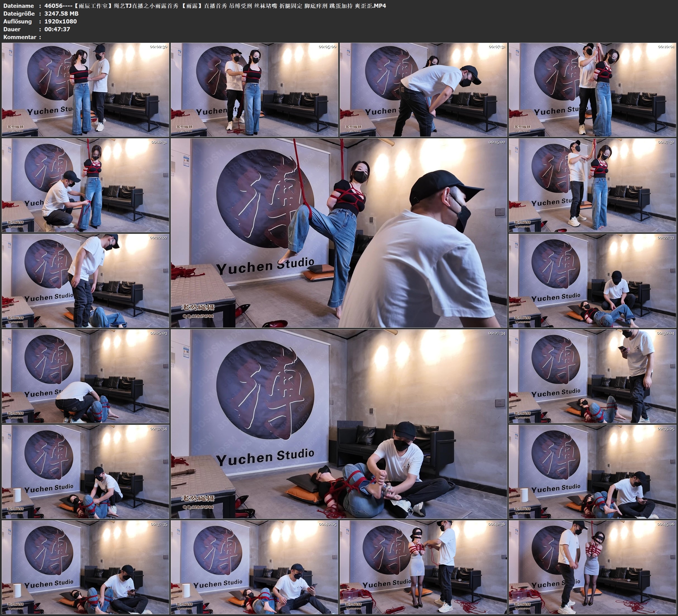Open the frame at 00:05:00
Image resolution: width=678 pixels, height=616 pixels.
(x=254, y=90)
